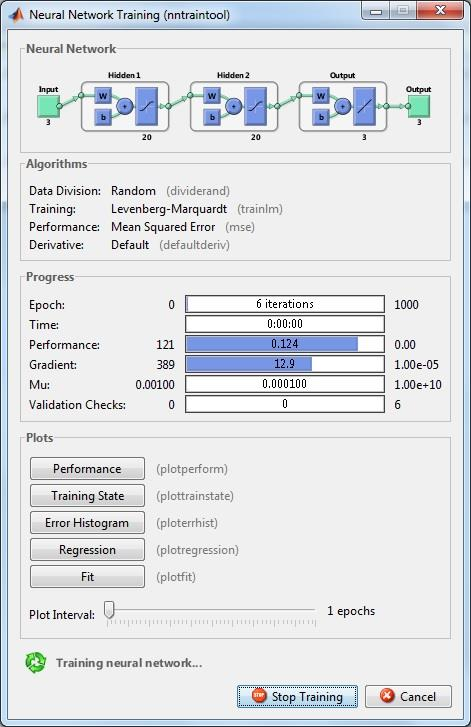Click the Stop Training button
Screen dimensions: 471x727
[x=297, y=696]
